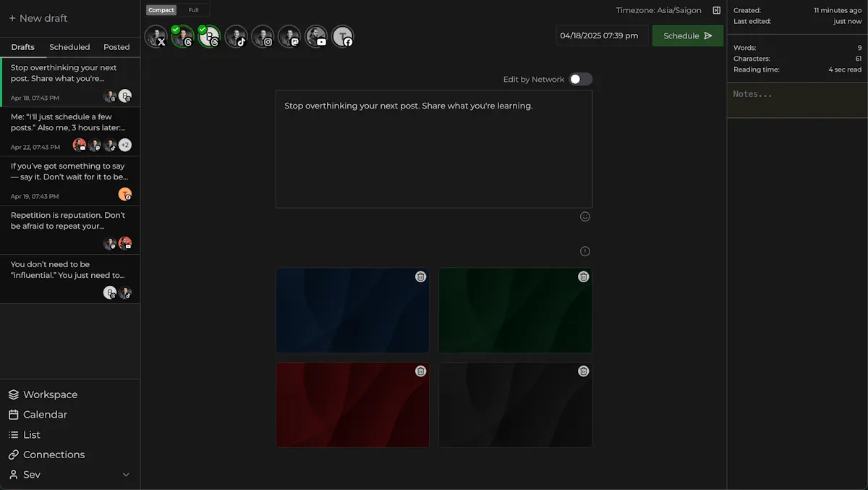Viewport: 868px width, 490px height.
Task: Select the X (Twitter) account avatar
Action: 156,36
